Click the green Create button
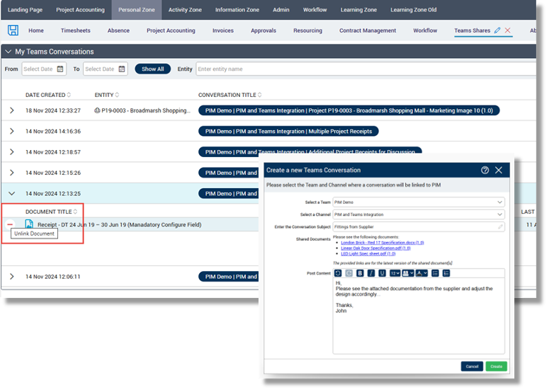 tap(496, 367)
